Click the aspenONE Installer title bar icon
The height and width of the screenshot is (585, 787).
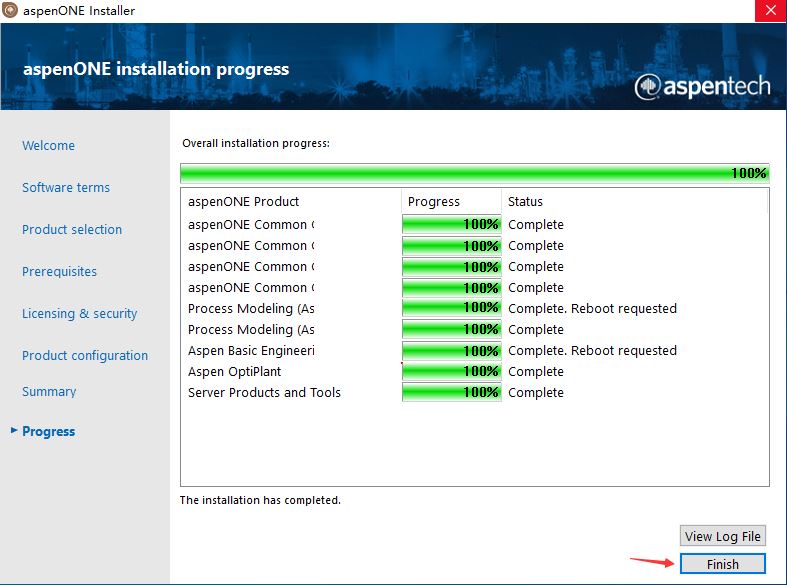(10, 10)
